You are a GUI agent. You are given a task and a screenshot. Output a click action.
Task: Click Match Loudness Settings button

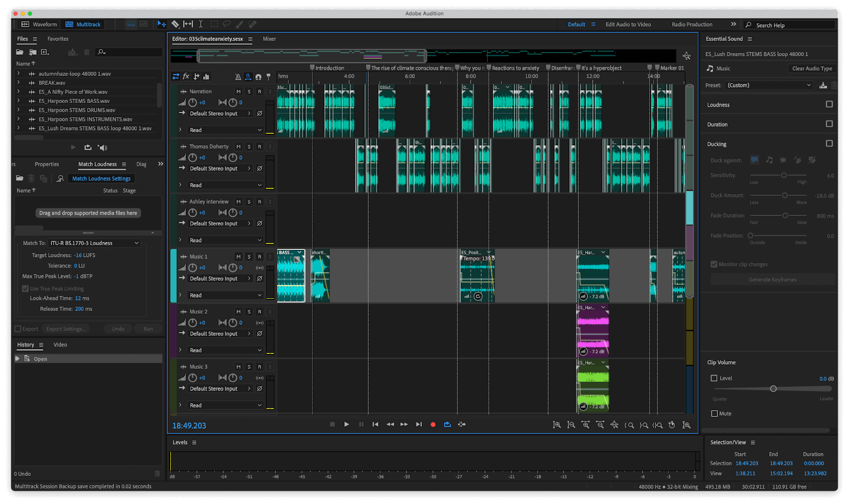[x=101, y=179]
